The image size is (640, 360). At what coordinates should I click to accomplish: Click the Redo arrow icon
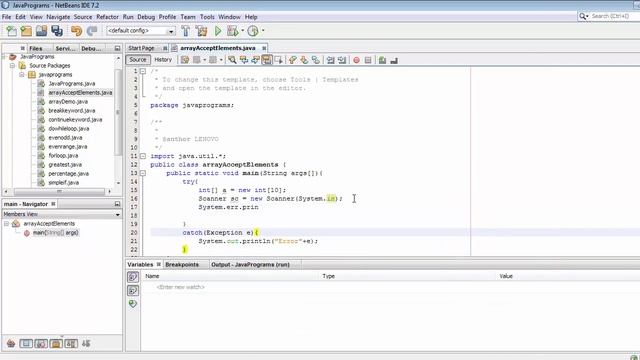coord(92,31)
